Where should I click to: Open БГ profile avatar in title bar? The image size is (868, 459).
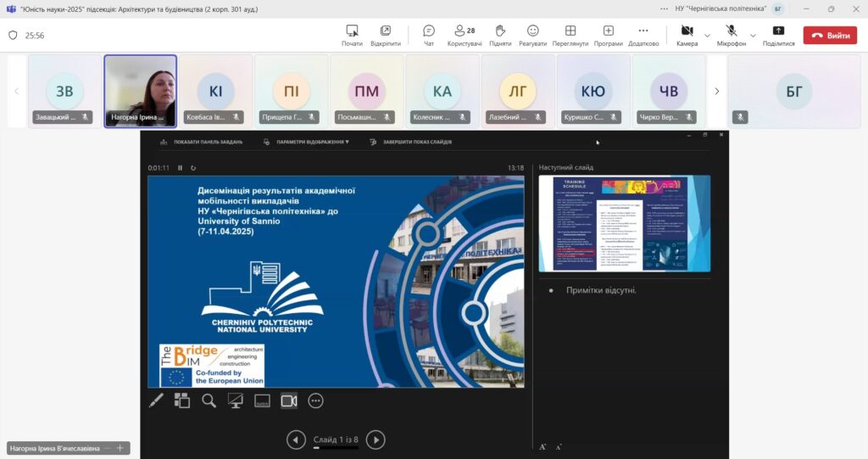[x=778, y=8]
